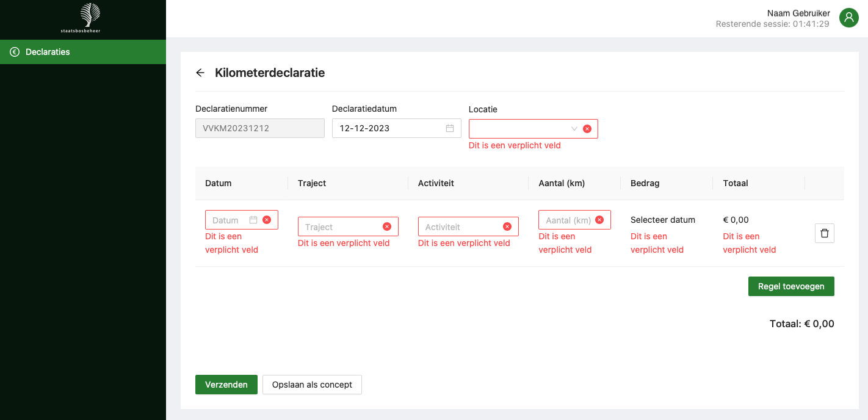
Task: Clear the Activiteit field red X
Action: [507, 226]
